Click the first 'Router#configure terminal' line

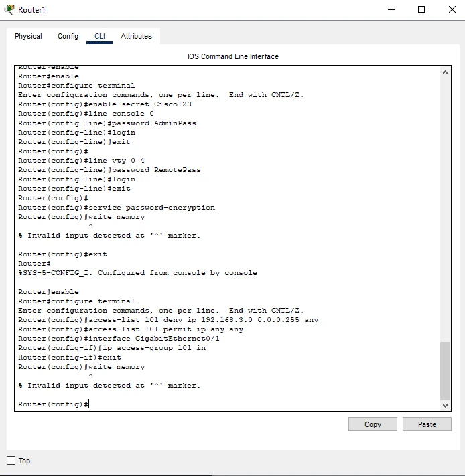pyautogui.click(x=76, y=85)
